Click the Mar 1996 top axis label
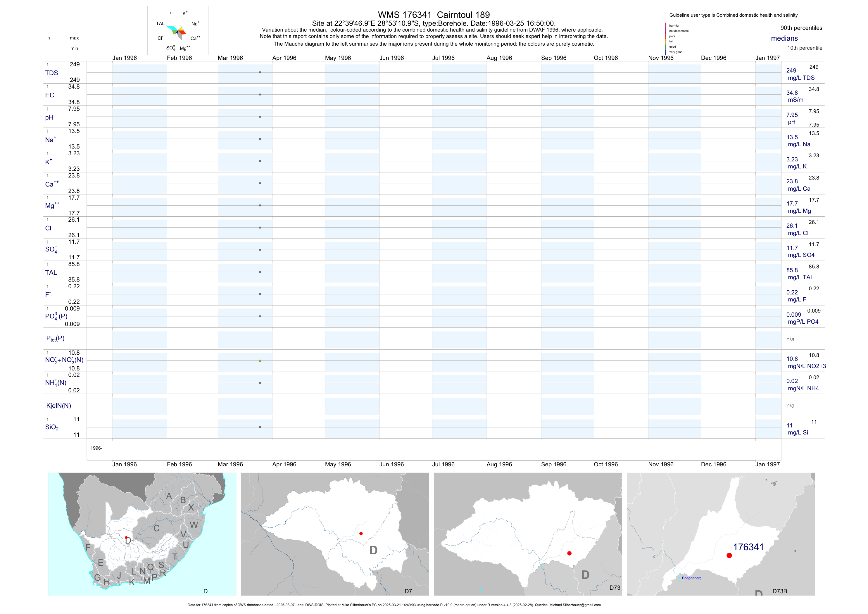This screenshot has height=614, width=868. click(x=230, y=58)
